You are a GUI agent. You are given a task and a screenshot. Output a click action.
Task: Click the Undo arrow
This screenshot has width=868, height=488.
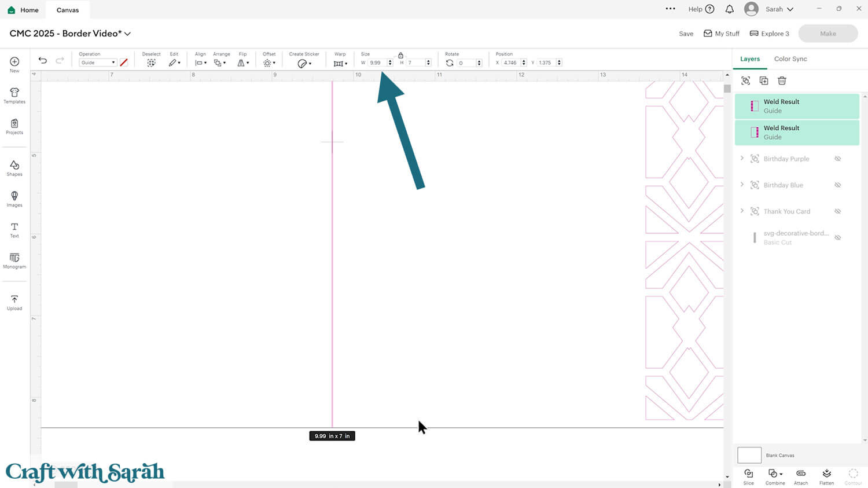43,60
